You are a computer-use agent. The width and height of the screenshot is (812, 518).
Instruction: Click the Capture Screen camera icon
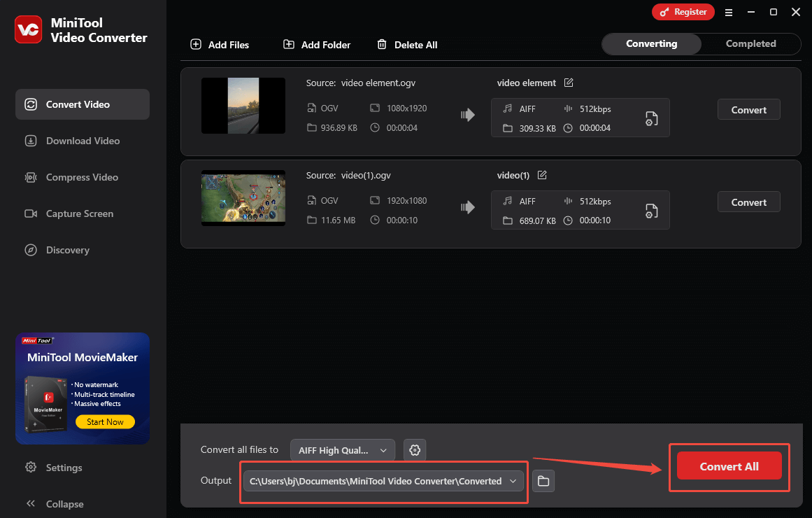coord(31,213)
